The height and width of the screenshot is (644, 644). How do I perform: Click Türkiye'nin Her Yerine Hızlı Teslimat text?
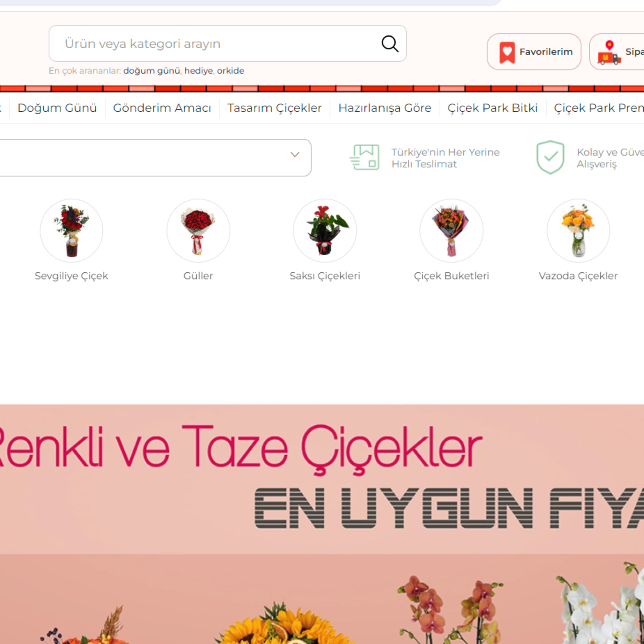(445, 158)
